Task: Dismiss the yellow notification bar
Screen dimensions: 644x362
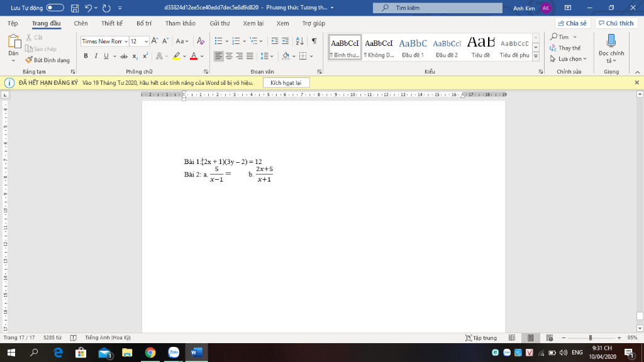Action: click(x=636, y=82)
